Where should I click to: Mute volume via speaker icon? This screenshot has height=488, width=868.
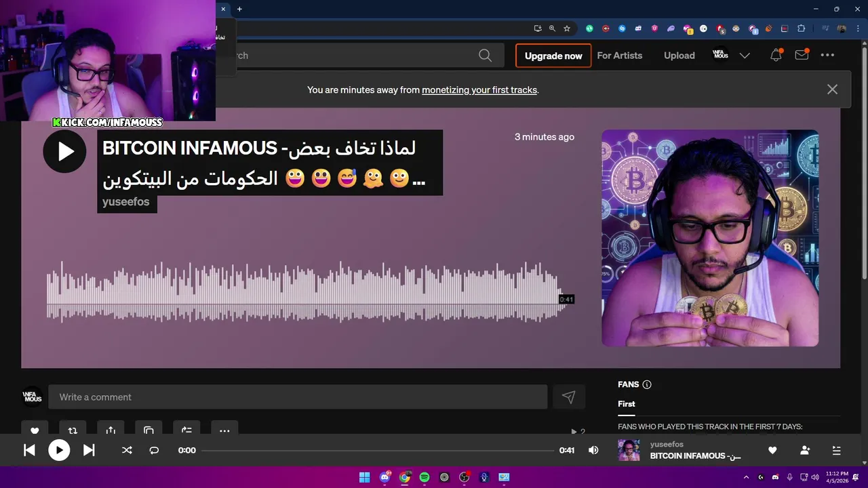tap(593, 450)
